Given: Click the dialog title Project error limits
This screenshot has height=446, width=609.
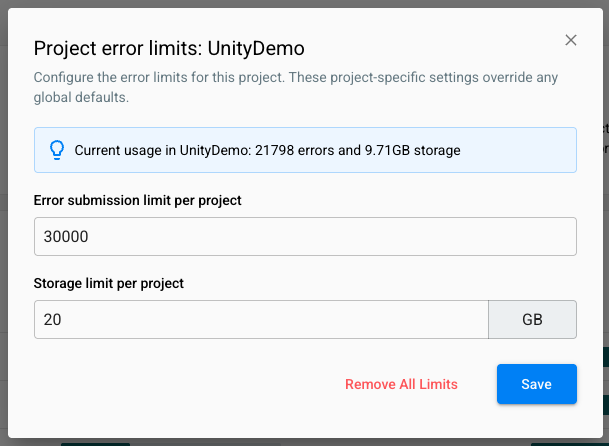Looking at the screenshot, I should point(118,48).
